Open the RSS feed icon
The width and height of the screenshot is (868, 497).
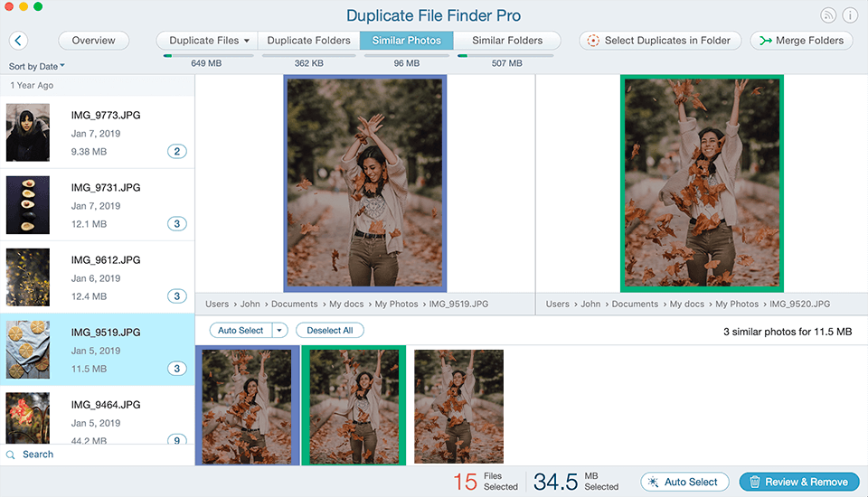pyautogui.click(x=828, y=15)
